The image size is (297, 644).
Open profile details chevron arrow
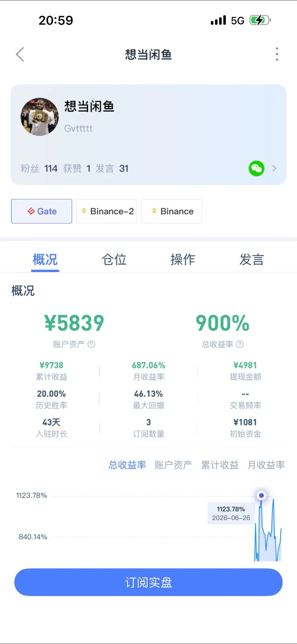tap(274, 168)
